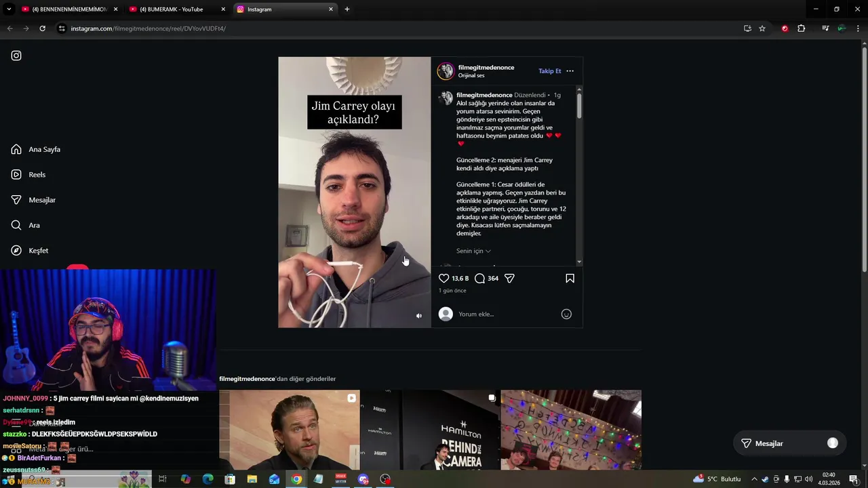
Task: Show the 13,6 B likes count
Action: pyautogui.click(x=460, y=279)
